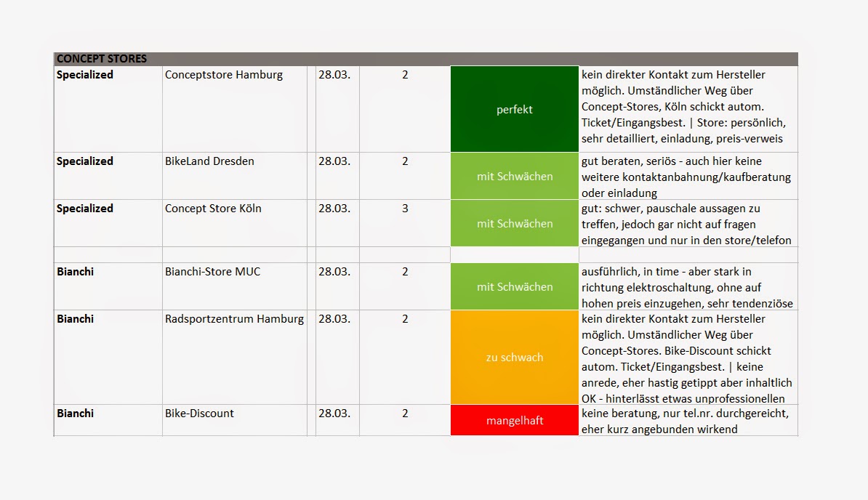Select mit Schwächen for Bianchi-Store MUC

(x=514, y=286)
